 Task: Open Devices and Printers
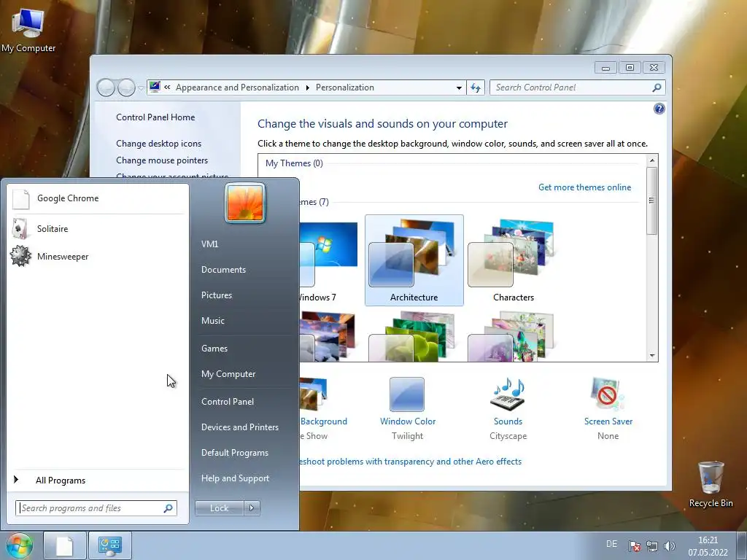tap(239, 427)
